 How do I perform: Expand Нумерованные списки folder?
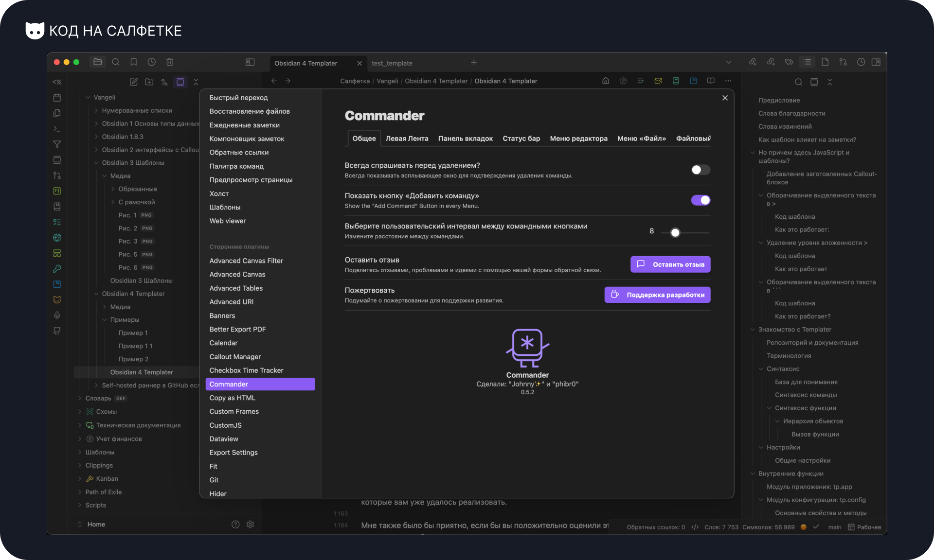click(x=96, y=110)
